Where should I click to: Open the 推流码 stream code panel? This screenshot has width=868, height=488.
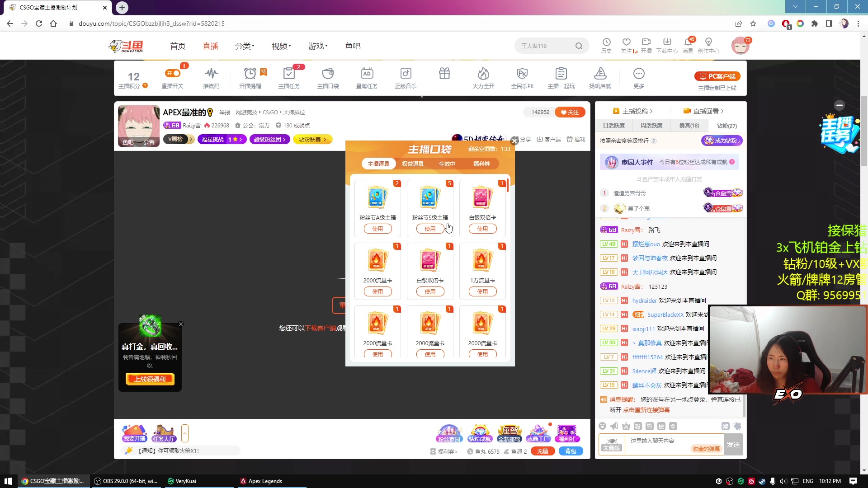click(x=211, y=77)
